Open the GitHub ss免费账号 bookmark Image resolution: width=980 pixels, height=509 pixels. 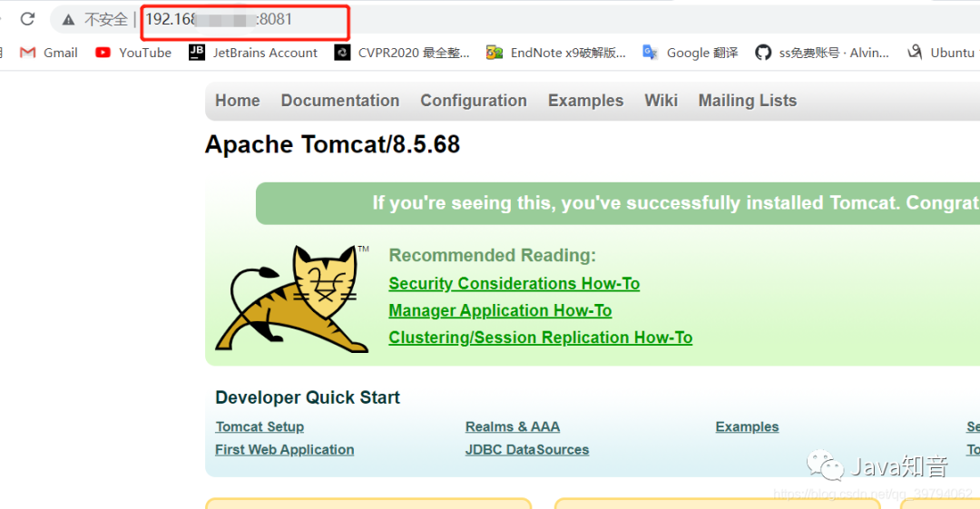pos(822,53)
